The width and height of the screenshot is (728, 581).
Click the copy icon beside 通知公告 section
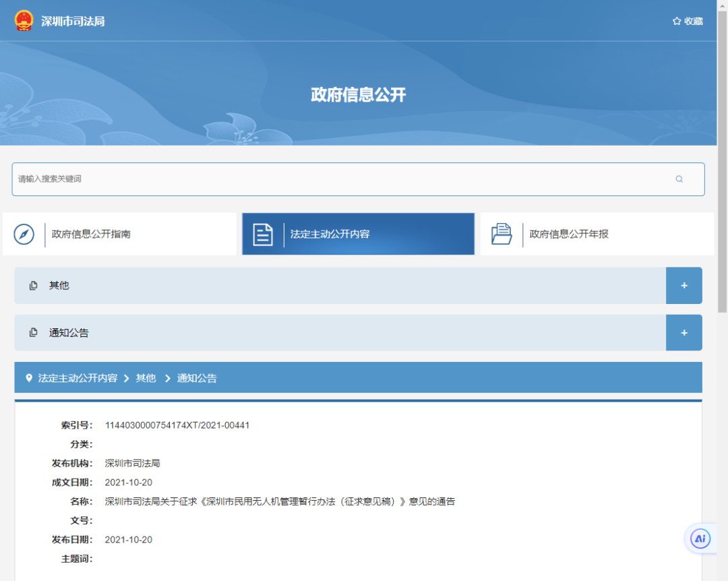(33, 333)
